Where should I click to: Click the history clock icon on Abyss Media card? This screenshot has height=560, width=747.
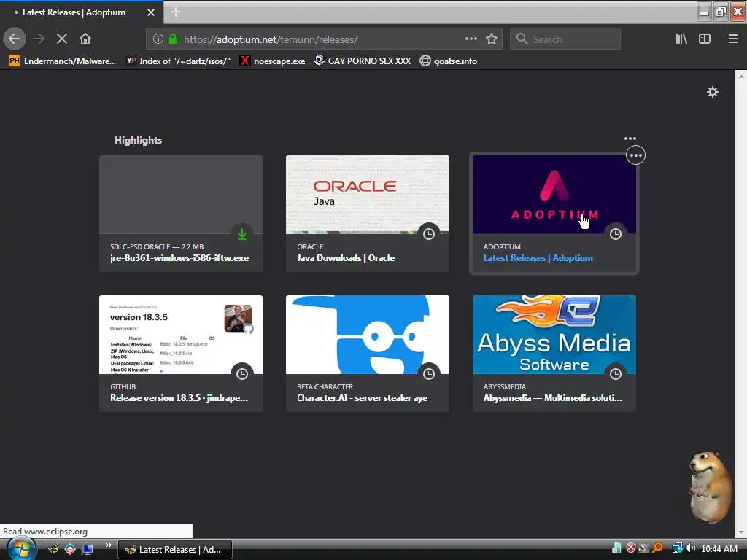[616, 374]
